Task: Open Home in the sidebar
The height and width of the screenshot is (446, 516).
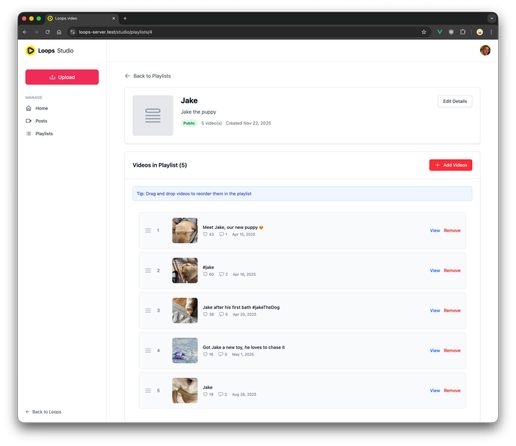Action: (x=42, y=108)
